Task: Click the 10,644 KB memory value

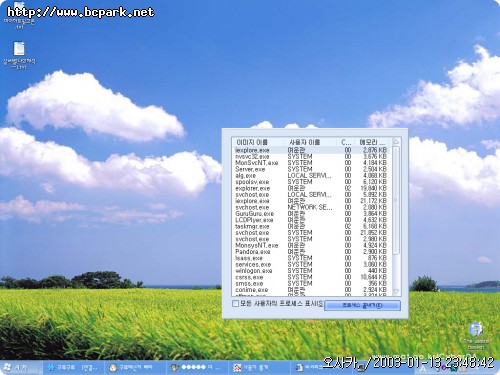Action: point(374,277)
